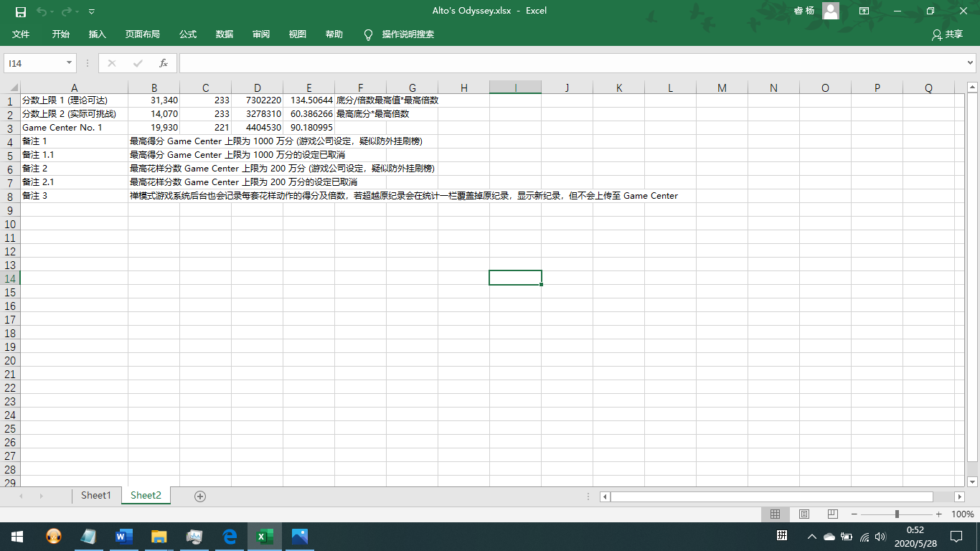Switch to the 帮助 ribbon tab
The image size is (980, 551).
click(334, 34)
